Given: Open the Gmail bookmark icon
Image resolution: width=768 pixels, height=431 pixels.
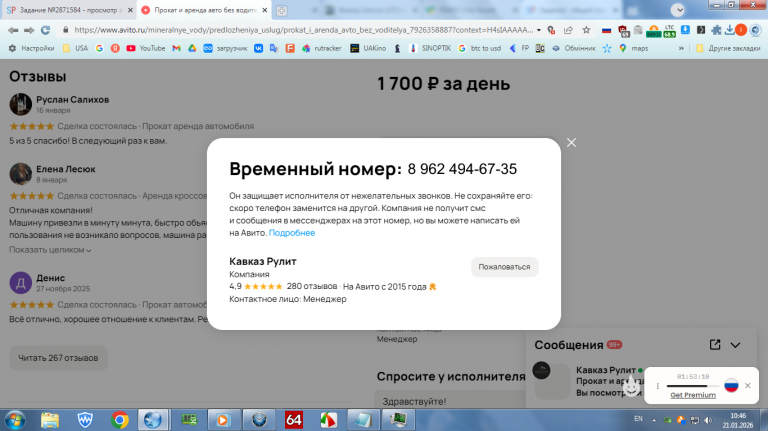Looking at the screenshot, I should (176, 48).
